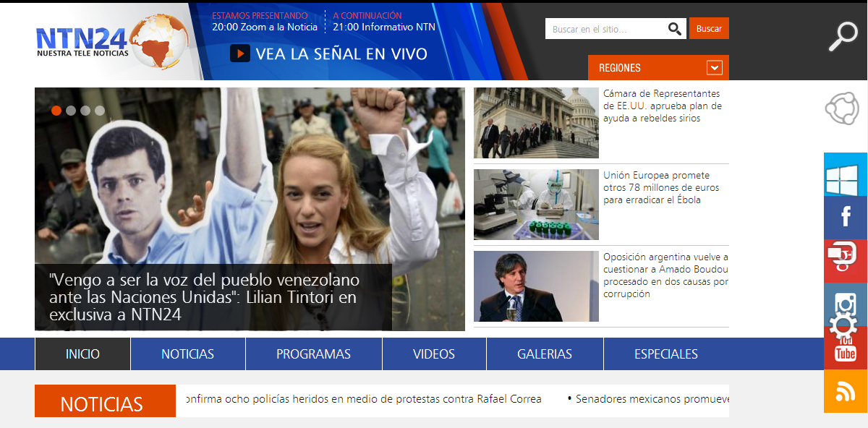
Task: Click the share circles icon in the sidebar
Action: click(x=842, y=108)
